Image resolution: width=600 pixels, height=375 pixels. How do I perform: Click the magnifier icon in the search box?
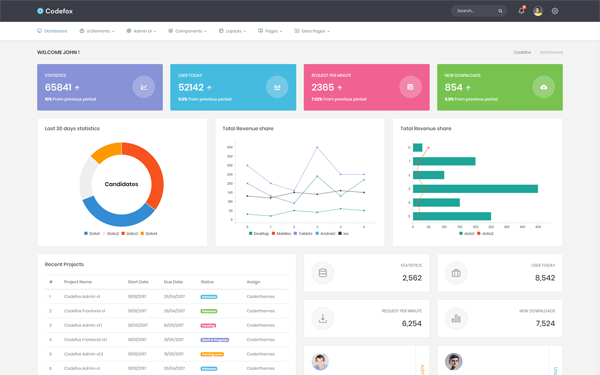click(x=500, y=11)
